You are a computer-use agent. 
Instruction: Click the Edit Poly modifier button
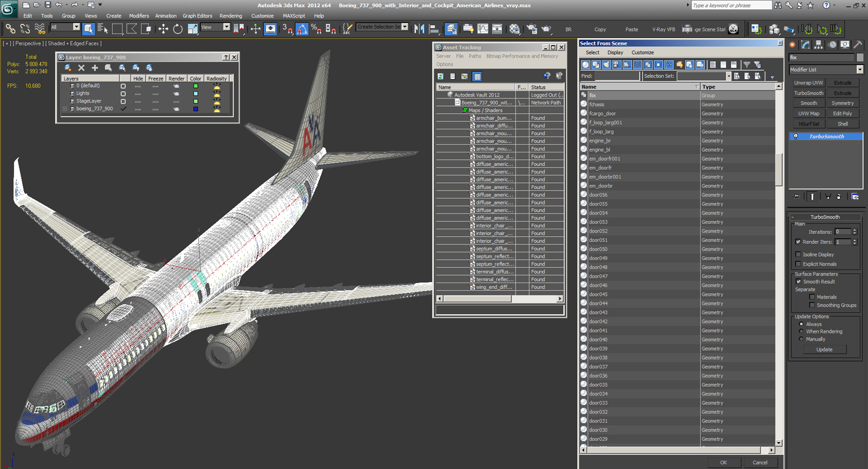tap(843, 114)
